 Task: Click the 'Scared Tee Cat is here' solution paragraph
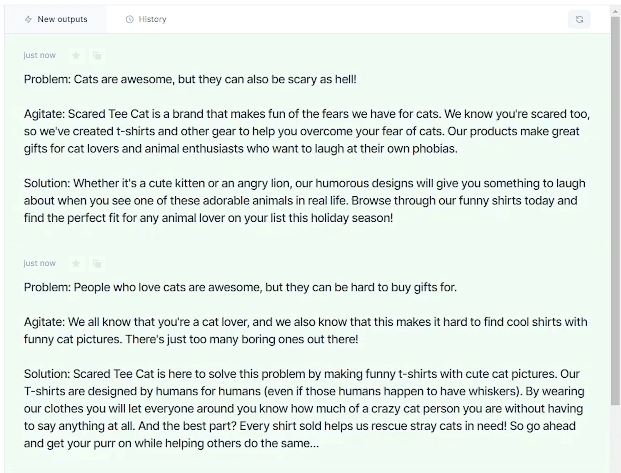(x=304, y=408)
